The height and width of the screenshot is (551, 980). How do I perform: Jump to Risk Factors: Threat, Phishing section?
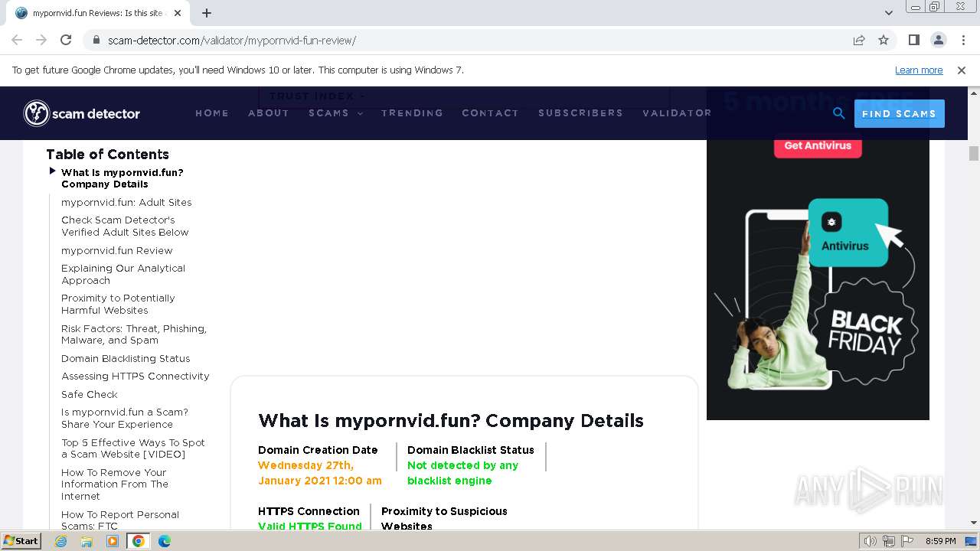[x=134, y=334]
